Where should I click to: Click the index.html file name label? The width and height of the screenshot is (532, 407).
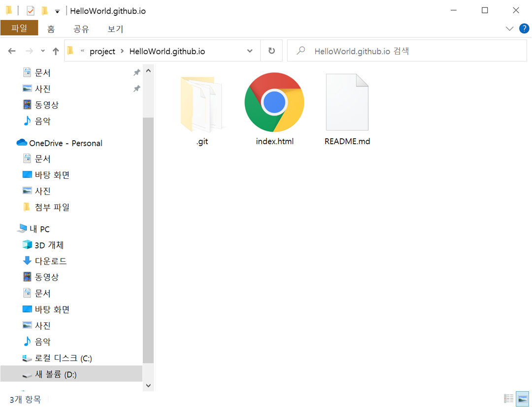point(274,141)
